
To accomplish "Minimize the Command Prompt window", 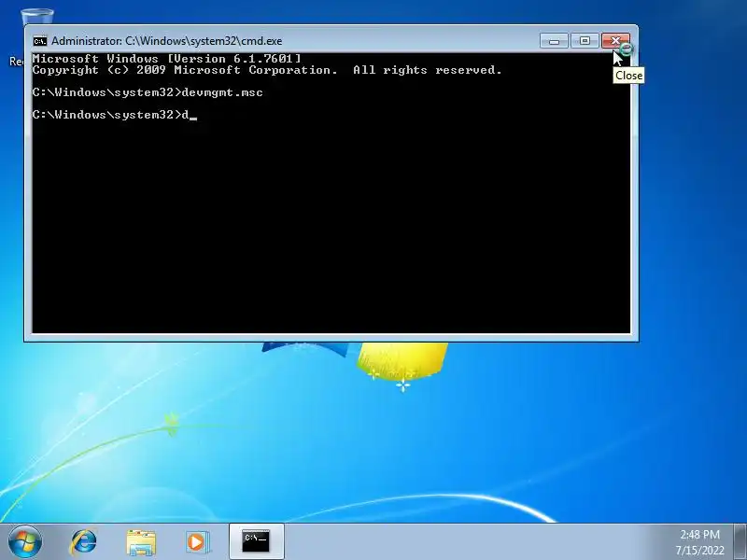I will pos(554,41).
